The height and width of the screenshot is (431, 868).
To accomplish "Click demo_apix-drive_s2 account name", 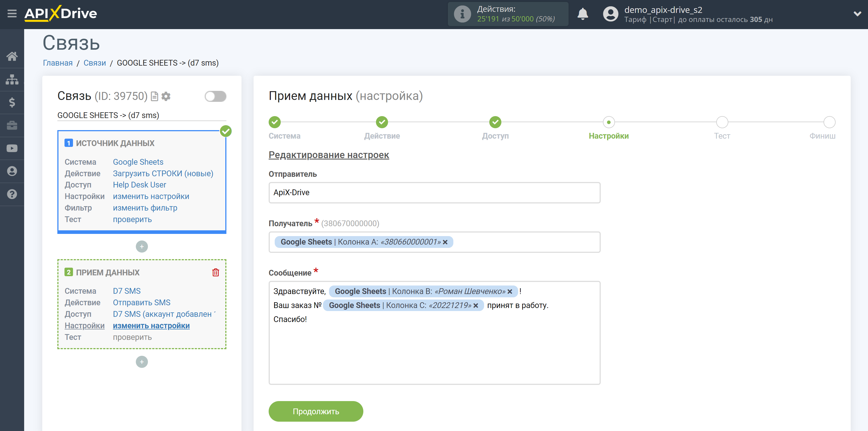I will click(x=663, y=10).
